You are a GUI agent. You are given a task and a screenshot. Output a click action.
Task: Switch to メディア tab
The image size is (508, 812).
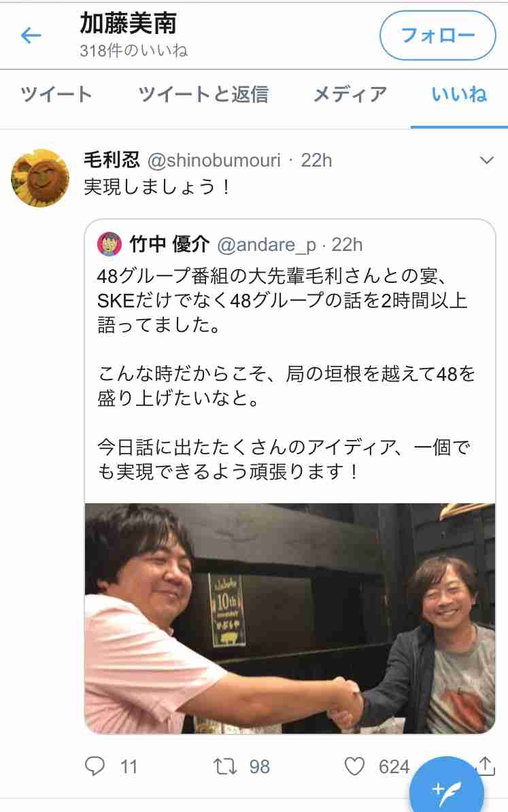pos(350,95)
